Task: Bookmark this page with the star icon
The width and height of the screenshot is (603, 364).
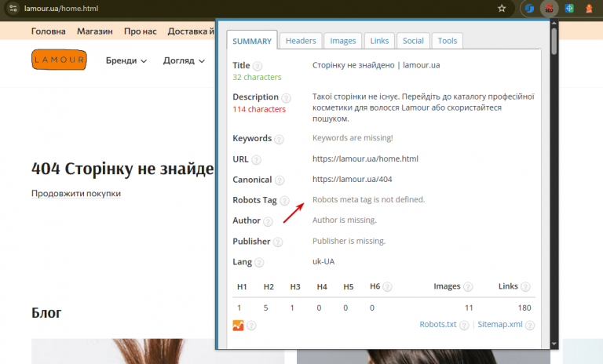Action: 502,8
